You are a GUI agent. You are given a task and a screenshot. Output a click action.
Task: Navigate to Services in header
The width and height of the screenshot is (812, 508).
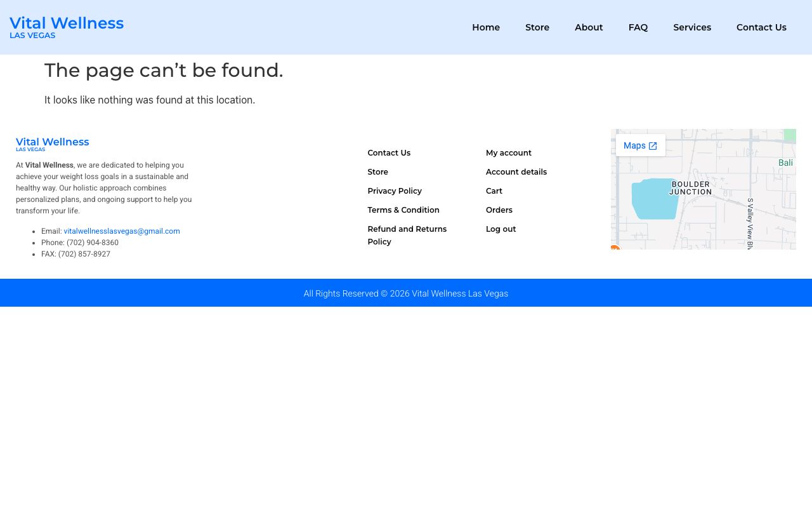[x=692, y=27]
